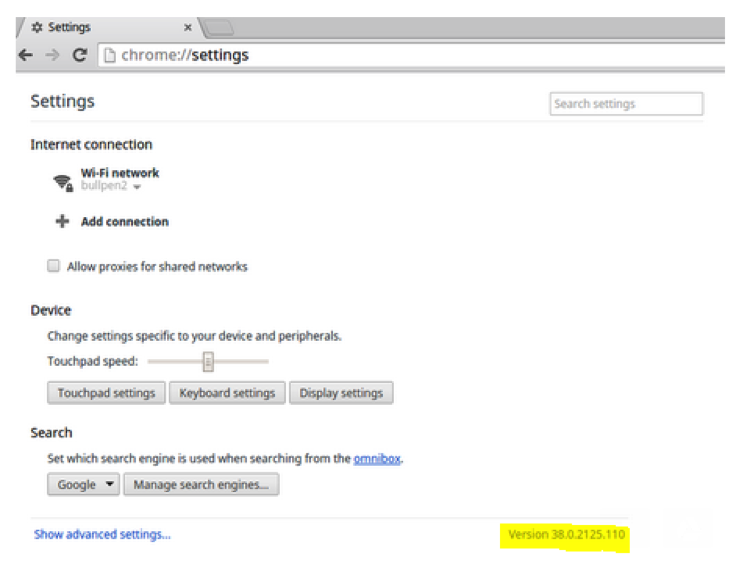
Task: Click the browser back arrow
Action: pyautogui.click(x=26, y=55)
